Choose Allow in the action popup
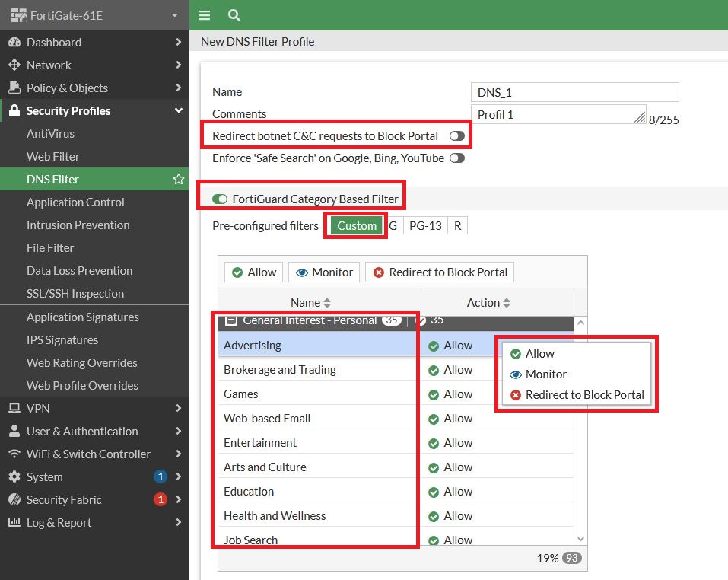The image size is (728, 580). (x=576, y=354)
